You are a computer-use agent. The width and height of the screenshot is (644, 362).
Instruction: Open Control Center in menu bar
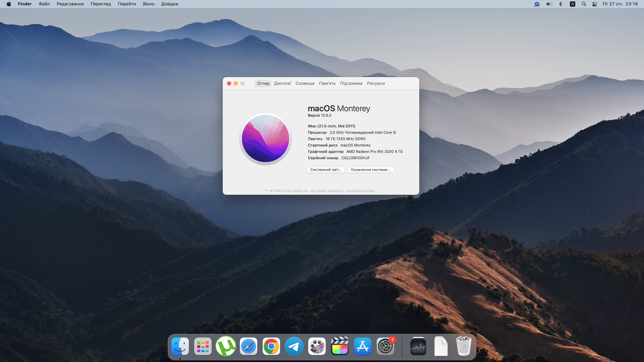[x=595, y=4]
